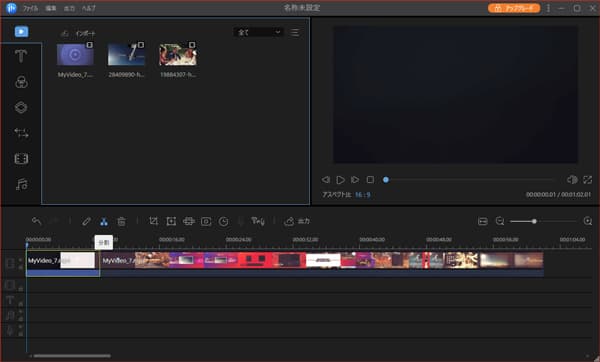This screenshot has width=600, height=362.
Task: Open the Overlays panel
Action: point(21,108)
